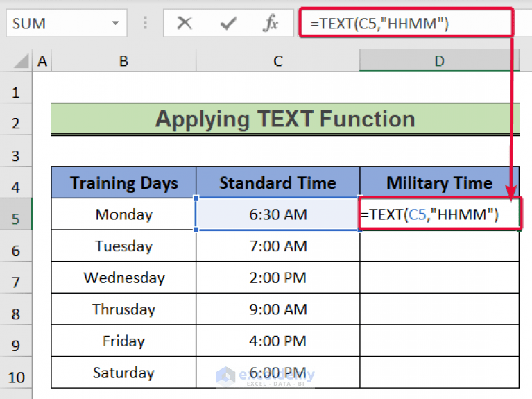The width and height of the screenshot is (532, 399).
Task: Select the 'Training Days' header cell
Action: pyautogui.click(x=123, y=182)
